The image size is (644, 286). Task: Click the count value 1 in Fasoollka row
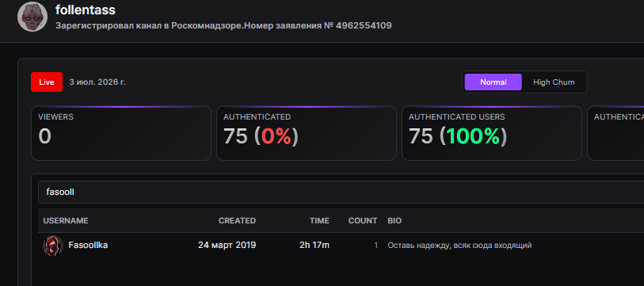pos(375,246)
